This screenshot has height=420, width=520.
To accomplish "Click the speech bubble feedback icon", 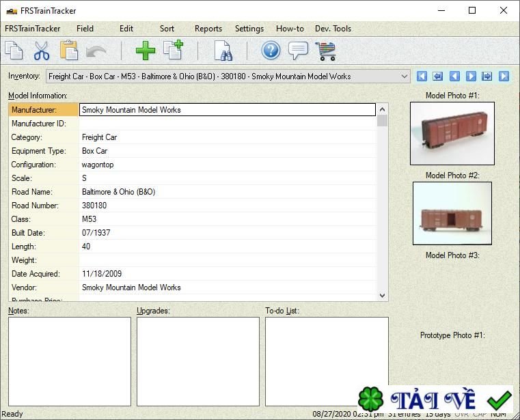I will pos(298,51).
